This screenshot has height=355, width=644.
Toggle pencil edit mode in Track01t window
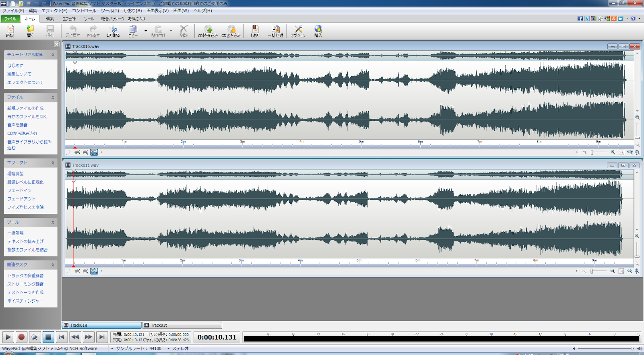coord(68,271)
